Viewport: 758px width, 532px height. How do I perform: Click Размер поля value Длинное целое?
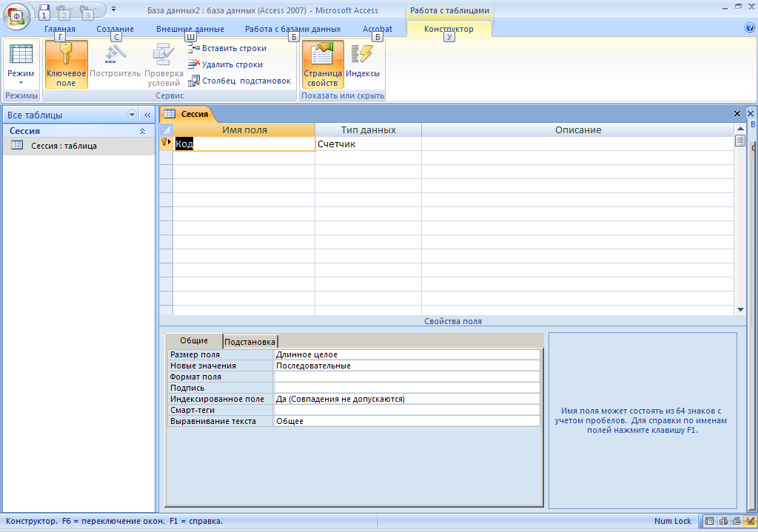pyautogui.click(x=407, y=354)
